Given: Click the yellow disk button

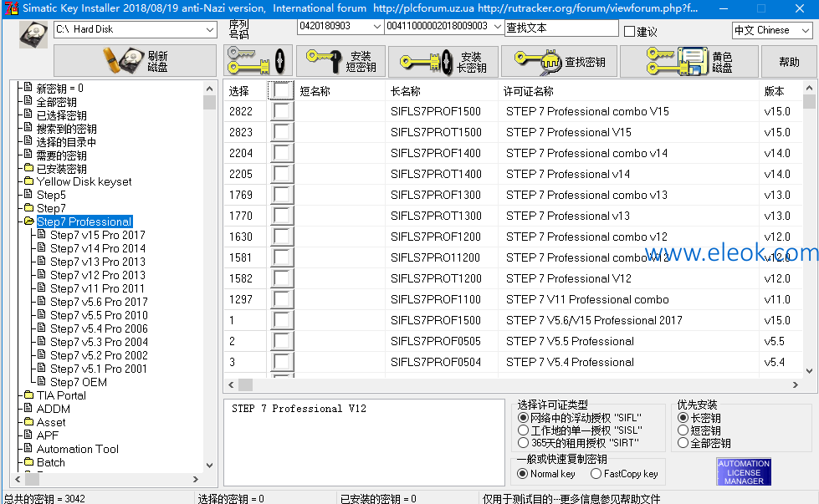Looking at the screenshot, I should (x=689, y=62).
